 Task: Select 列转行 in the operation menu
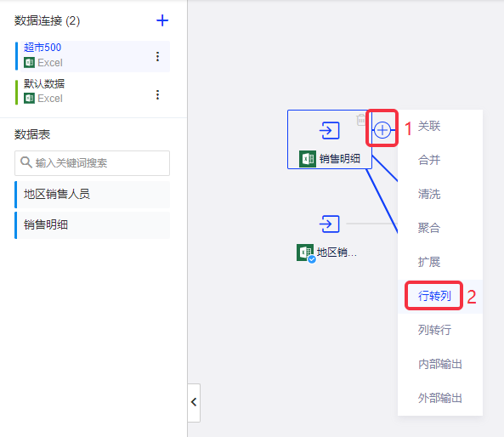(434, 330)
